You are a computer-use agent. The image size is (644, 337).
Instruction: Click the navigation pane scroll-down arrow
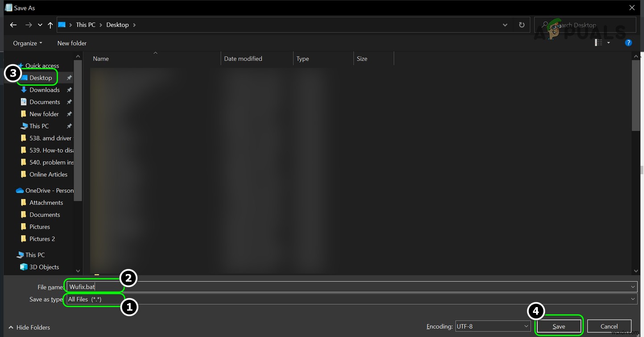click(x=78, y=270)
